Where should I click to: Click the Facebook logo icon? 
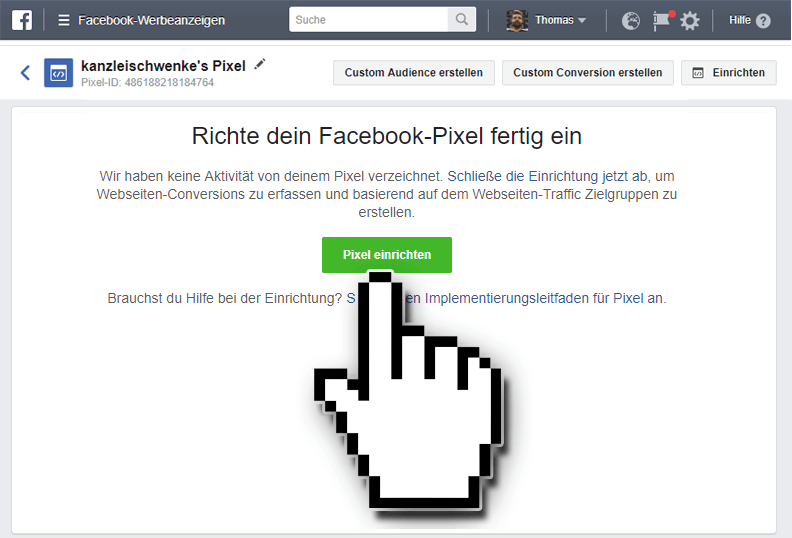[x=22, y=20]
